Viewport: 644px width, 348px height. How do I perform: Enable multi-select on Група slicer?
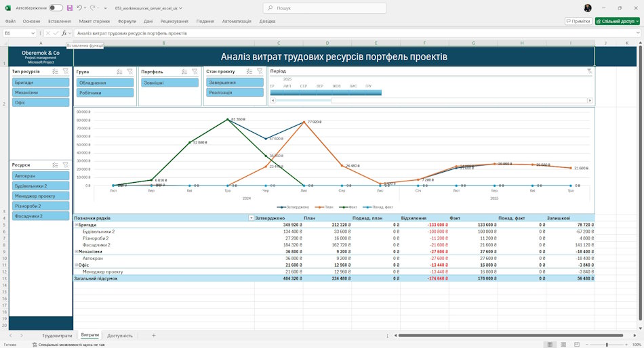point(119,72)
